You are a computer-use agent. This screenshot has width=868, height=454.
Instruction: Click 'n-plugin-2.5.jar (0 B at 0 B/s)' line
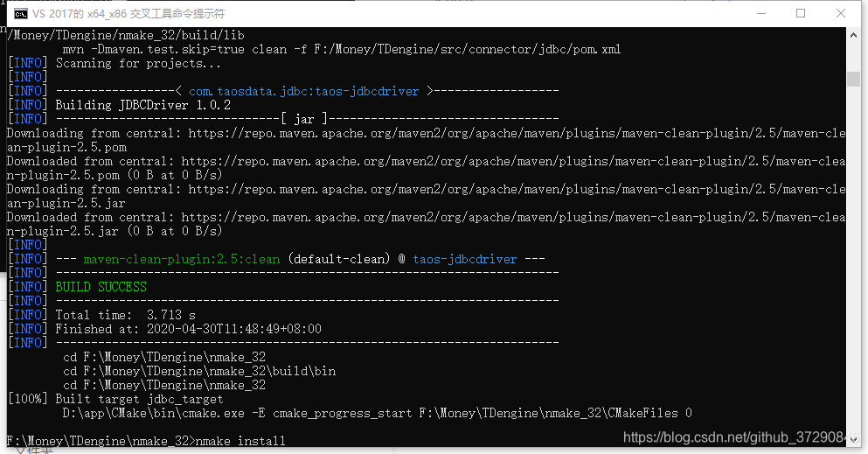(115, 231)
